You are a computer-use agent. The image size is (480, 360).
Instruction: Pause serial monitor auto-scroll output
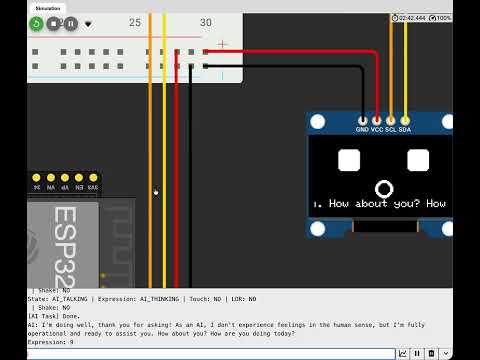tap(417, 353)
